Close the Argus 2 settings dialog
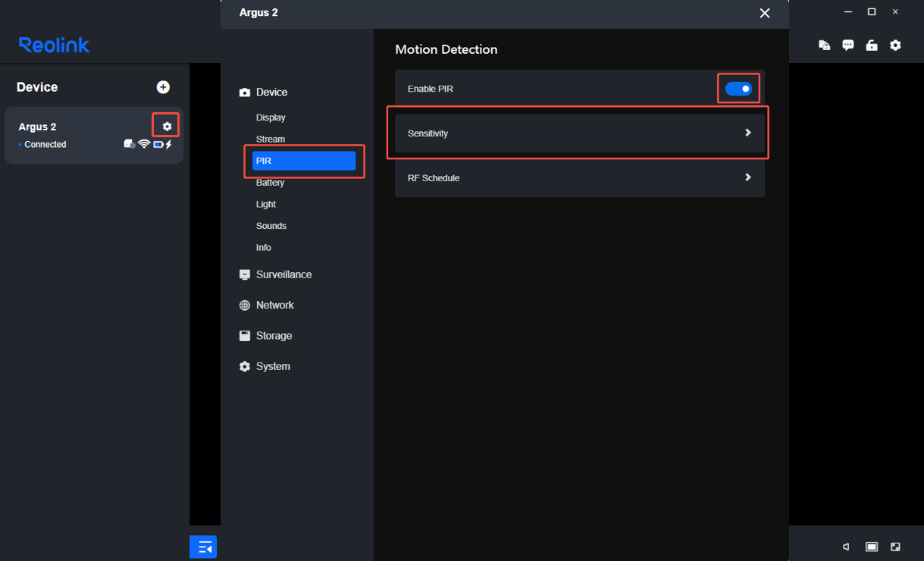This screenshot has width=924, height=561. pos(765,13)
